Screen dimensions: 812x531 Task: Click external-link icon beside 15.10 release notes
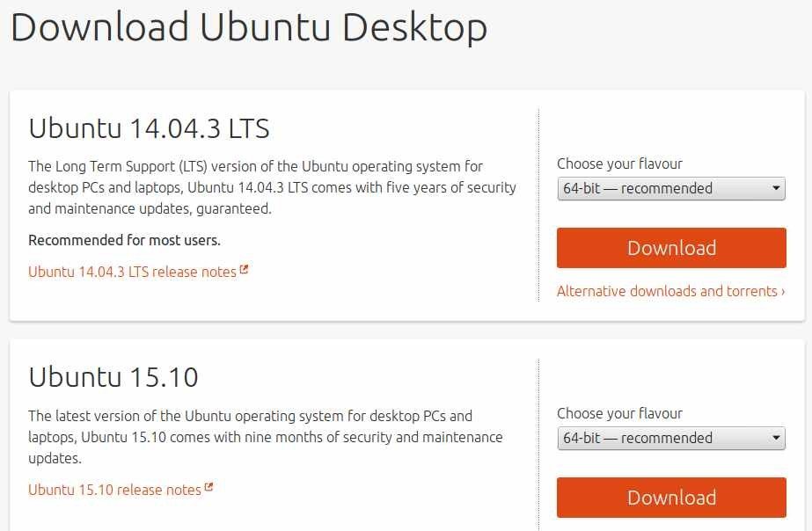(208, 488)
